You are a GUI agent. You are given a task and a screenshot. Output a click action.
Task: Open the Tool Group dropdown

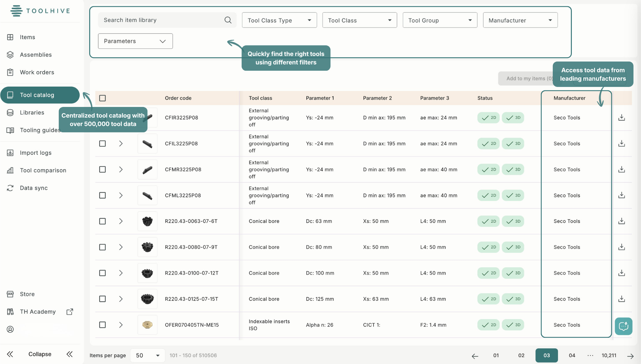(440, 20)
